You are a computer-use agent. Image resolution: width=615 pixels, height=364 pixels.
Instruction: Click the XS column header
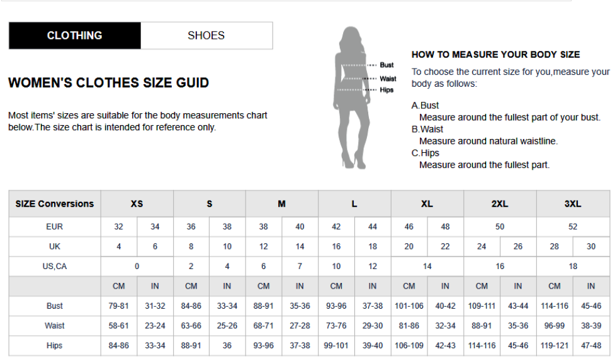click(137, 204)
